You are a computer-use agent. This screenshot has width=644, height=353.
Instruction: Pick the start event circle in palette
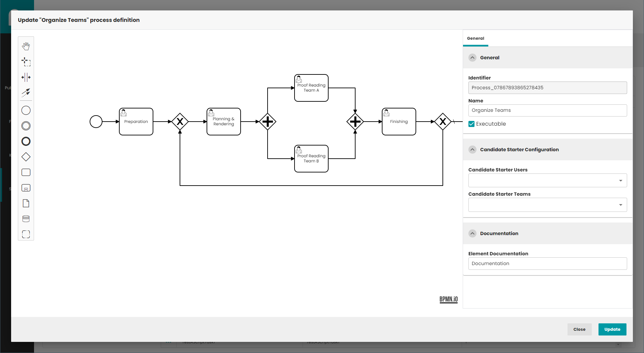click(x=26, y=110)
